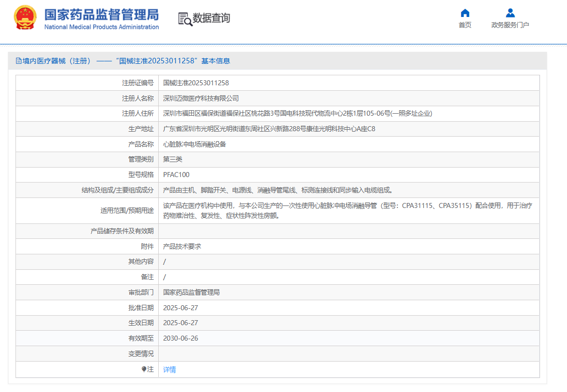Click the 产品名称 row label

click(x=141, y=144)
